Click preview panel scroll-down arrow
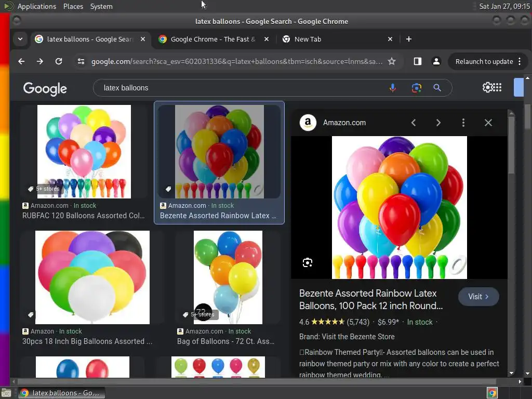532x399 pixels. pyautogui.click(x=511, y=373)
